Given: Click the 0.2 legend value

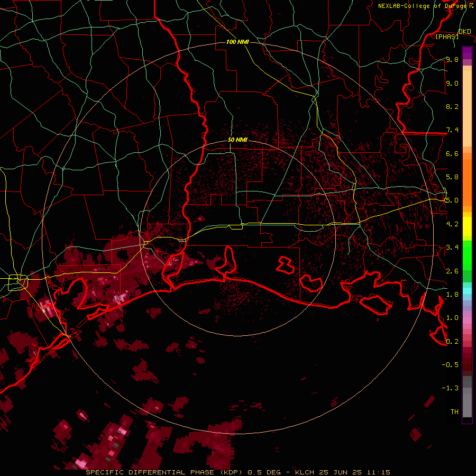Looking at the screenshot, I should (x=452, y=342).
